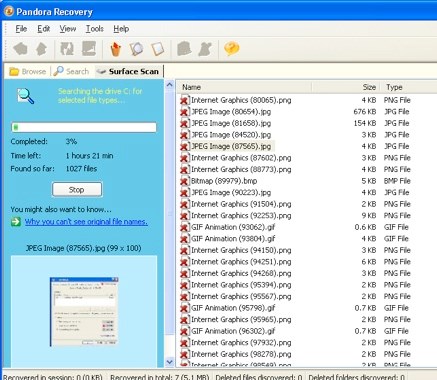Image resolution: width=437 pixels, height=380 pixels.
Task: Click file icon of GIF Animation (93062).gif
Action: click(184, 227)
